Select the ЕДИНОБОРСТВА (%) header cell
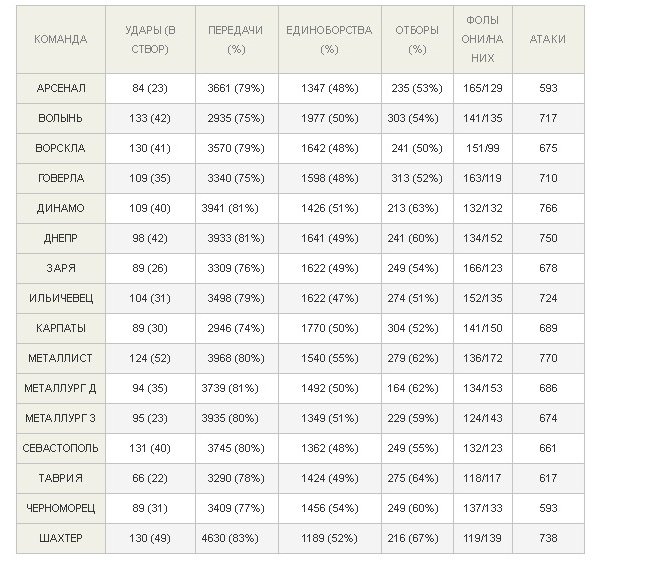The width and height of the screenshot is (654, 578). [329, 39]
